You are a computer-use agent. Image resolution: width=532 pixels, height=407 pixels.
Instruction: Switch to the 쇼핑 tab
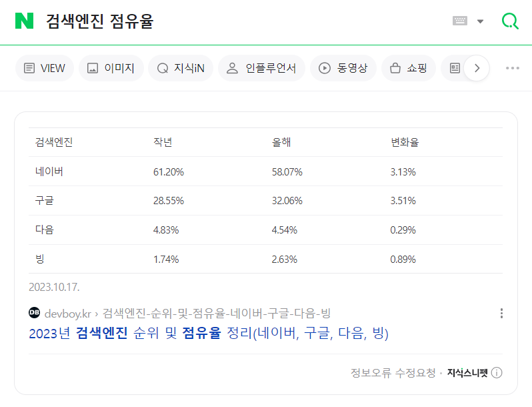point(409,68)
